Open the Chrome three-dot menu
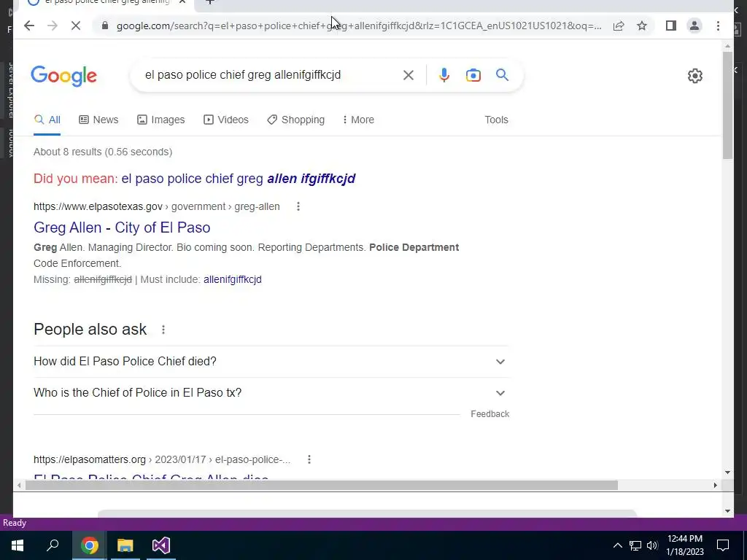 718,26
